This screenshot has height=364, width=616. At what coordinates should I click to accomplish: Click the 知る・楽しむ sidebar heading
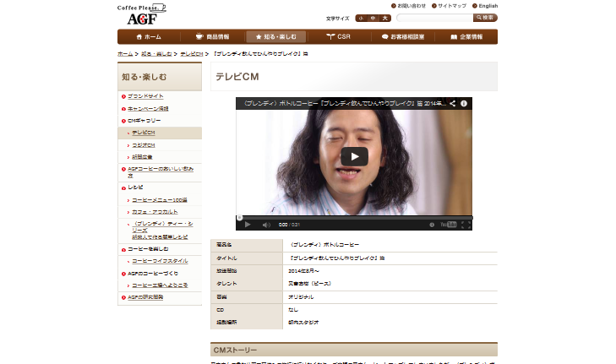tap(144, 77)
